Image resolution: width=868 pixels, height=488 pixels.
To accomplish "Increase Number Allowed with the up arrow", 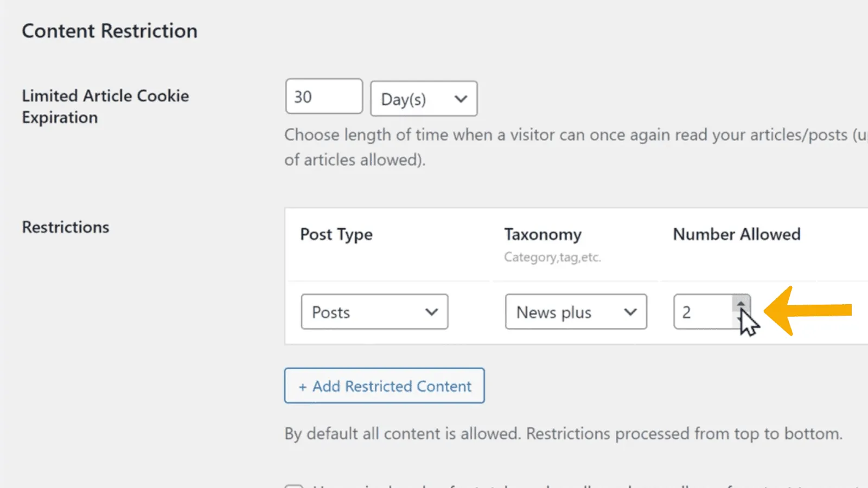I will coord(741,303).
